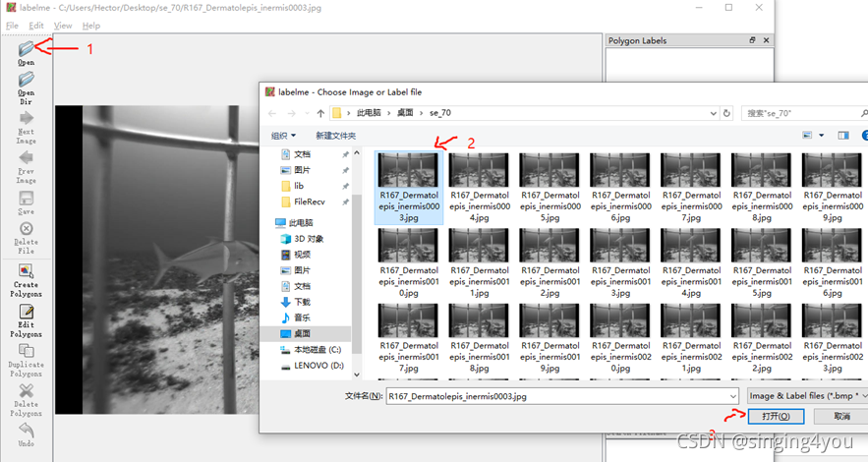Click the Undo tool in labelme

pyautogui.click(x=26, y=435)
